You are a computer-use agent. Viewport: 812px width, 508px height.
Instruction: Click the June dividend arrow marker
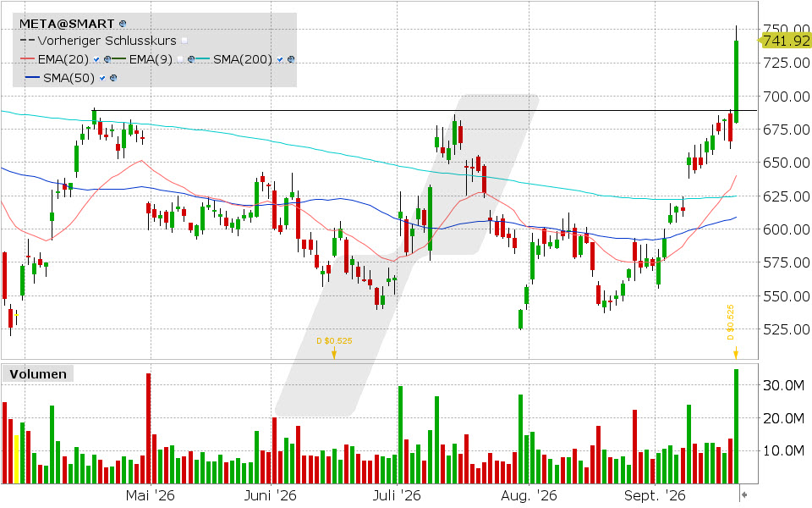pyautogui.click(x=334, y=353)
